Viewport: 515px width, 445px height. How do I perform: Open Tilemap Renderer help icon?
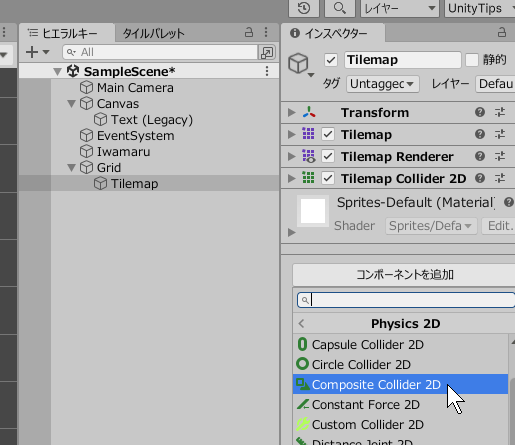(480, 156)
